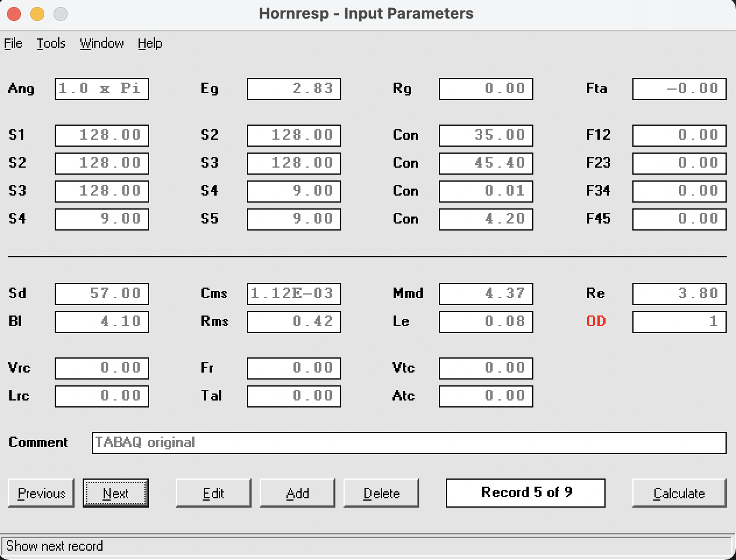736x560 pixels.
Task: Select the Con field showing 0.01
Action: click(x=486, y=192)
